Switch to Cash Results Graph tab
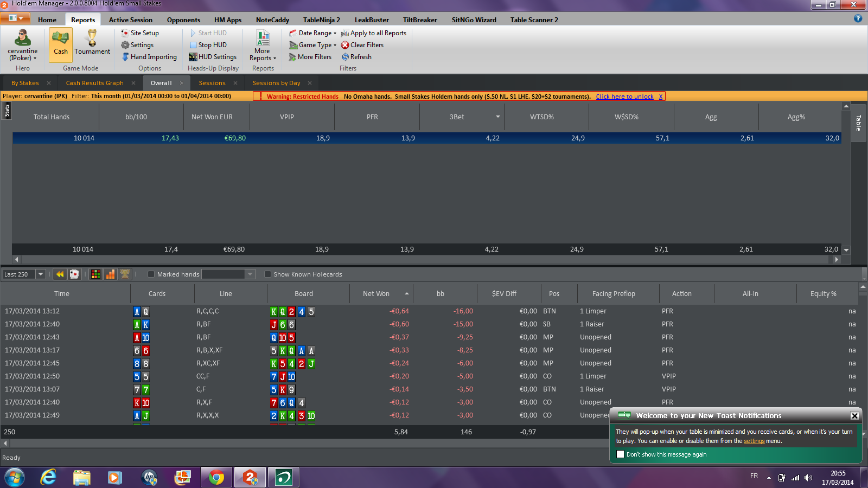Viewport: 868px width, 488px height. click(94, 83)
